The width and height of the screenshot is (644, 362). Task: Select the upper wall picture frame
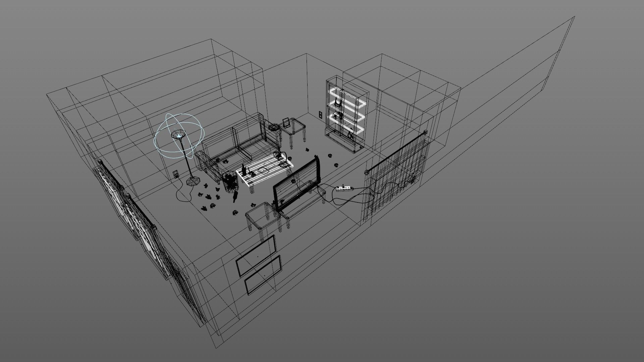point(256,256)
